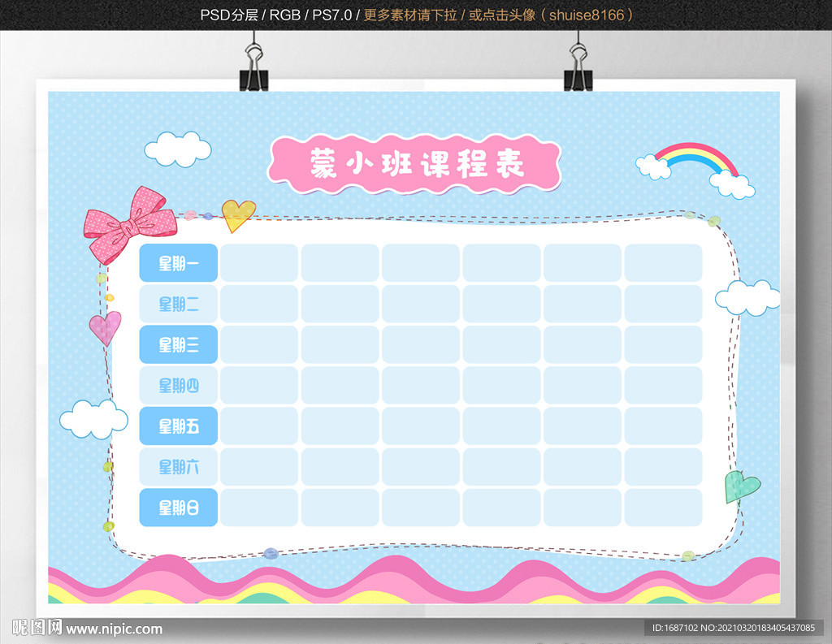
Task: Click the pink polka-dot bow icon
Action: (x=130, y=225)
